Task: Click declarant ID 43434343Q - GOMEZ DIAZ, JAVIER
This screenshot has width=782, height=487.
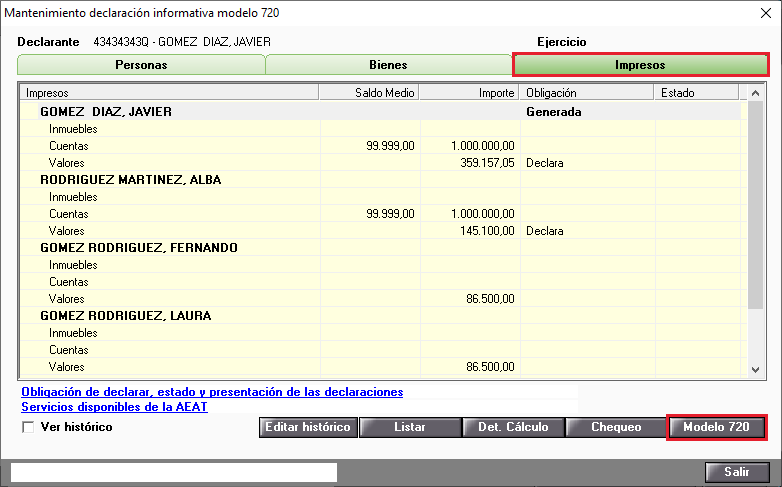Action: pos(182,42)
